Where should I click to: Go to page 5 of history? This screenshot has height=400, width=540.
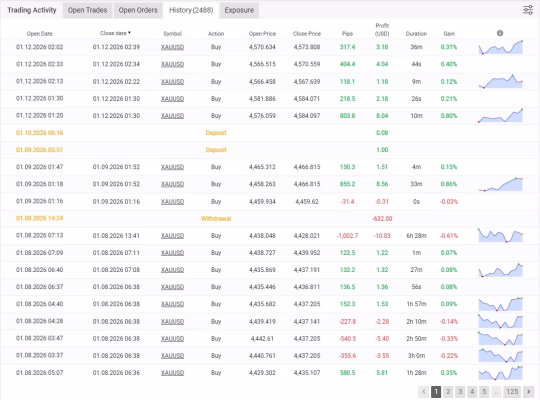click(x=484, y=392)
